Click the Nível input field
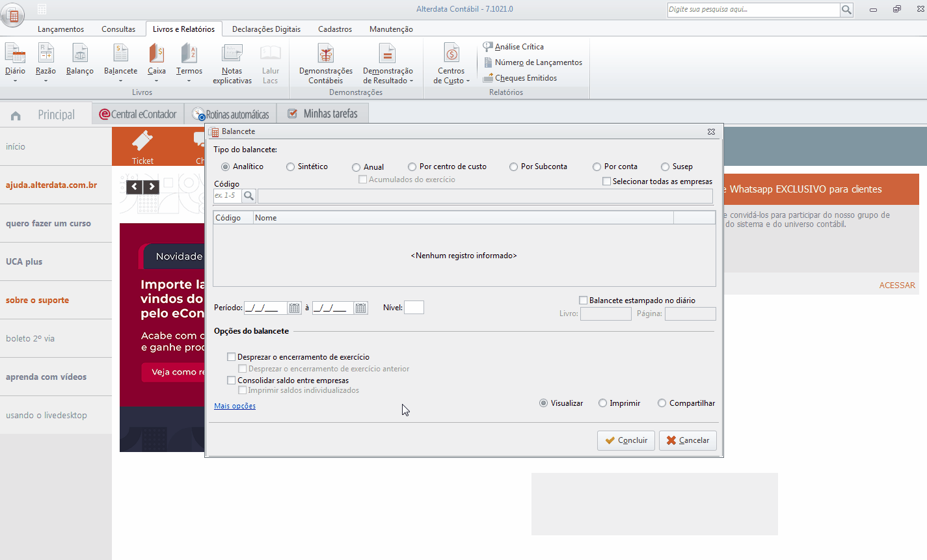The image size is (927, 560). (x=414, y=308)
